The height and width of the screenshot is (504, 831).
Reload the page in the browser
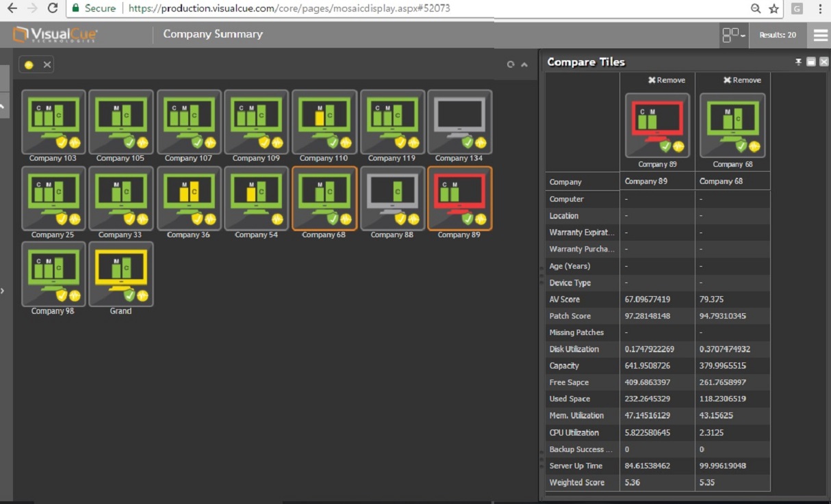(x=52, y=9)
